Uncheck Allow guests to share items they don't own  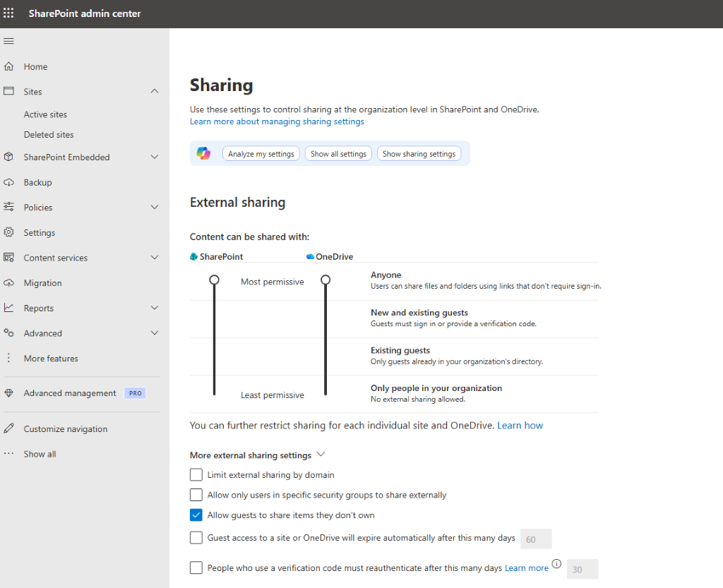pyautogui.click(x=196, y=515)
